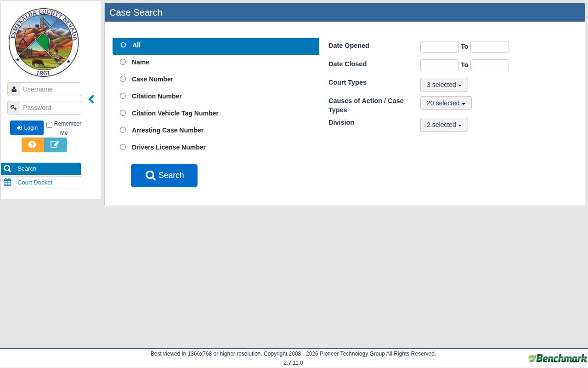Click the large Search button
The width and height of the screenshot is (588, 368).
click(164, 175)
